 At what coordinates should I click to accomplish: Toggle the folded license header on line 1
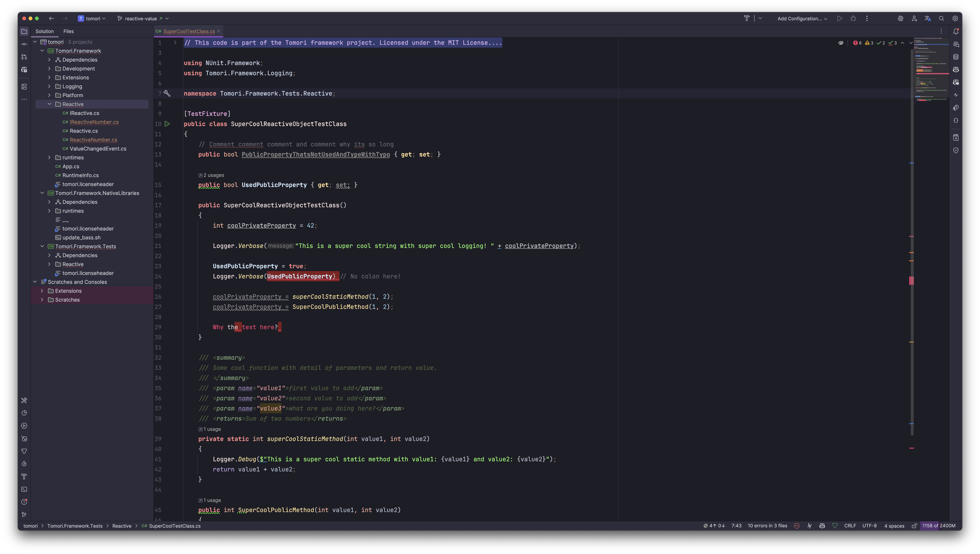175,43
